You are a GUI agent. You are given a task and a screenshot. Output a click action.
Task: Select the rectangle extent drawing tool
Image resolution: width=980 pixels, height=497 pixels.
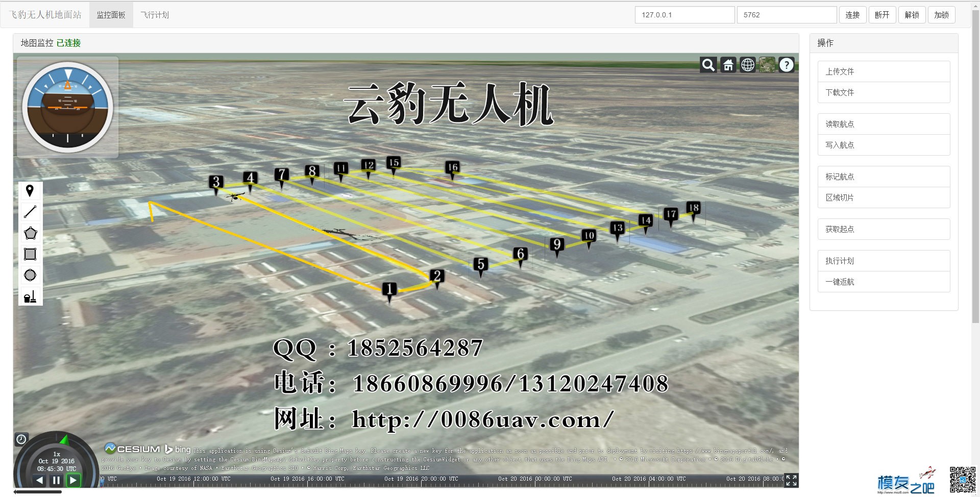(30, 254)
